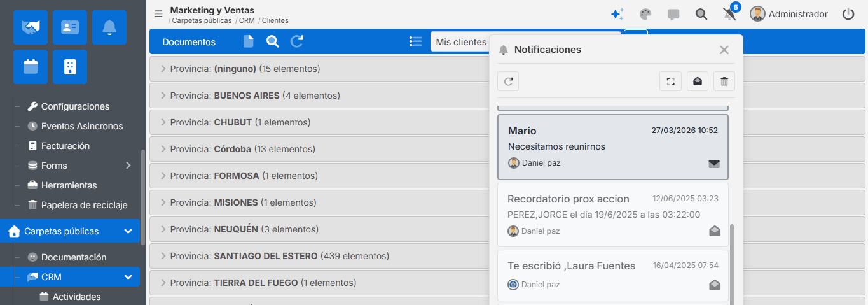Open Recordatorio prox accion notification
This screenshot has height=305, width=868.
(613, 215)
